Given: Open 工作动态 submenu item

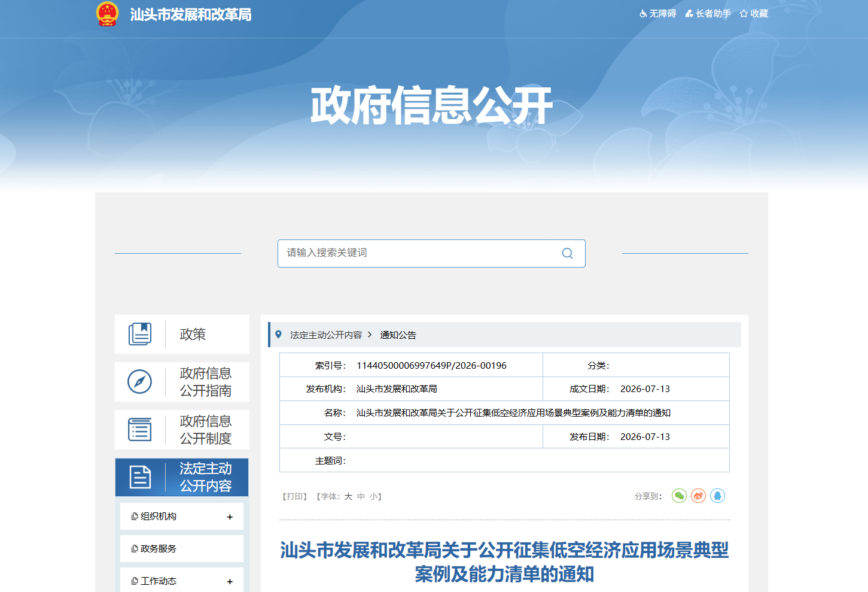Looking at the screenshot, I should click(159, 581).
